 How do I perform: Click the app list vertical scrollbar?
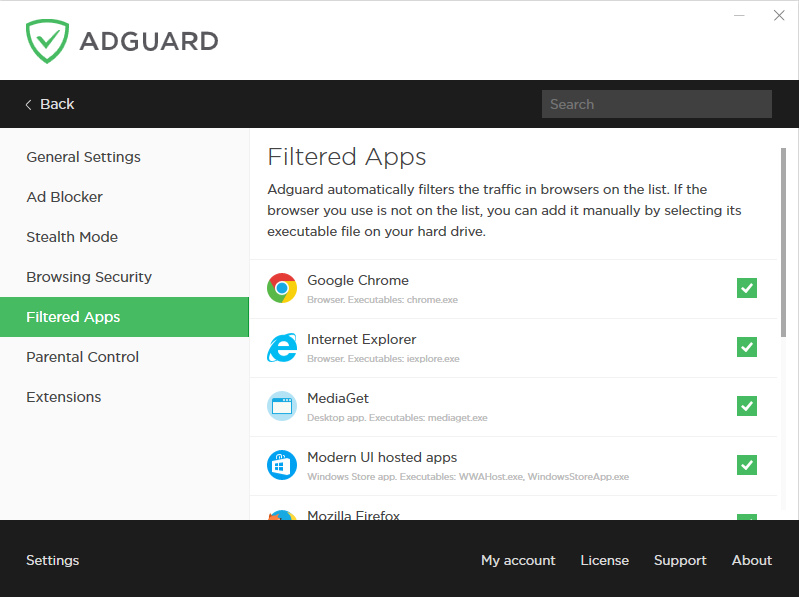pos(783,242)
